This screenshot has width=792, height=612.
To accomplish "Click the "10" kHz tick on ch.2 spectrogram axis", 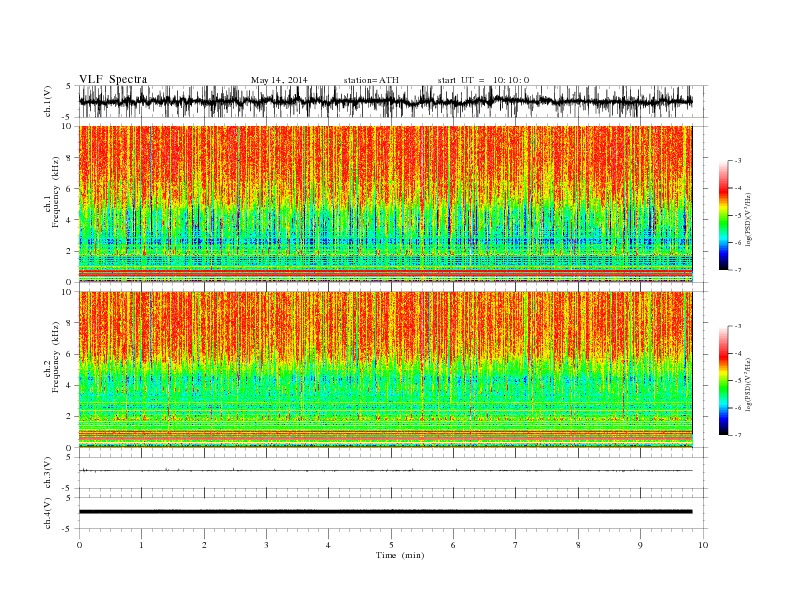I will [x=68, y=292].
